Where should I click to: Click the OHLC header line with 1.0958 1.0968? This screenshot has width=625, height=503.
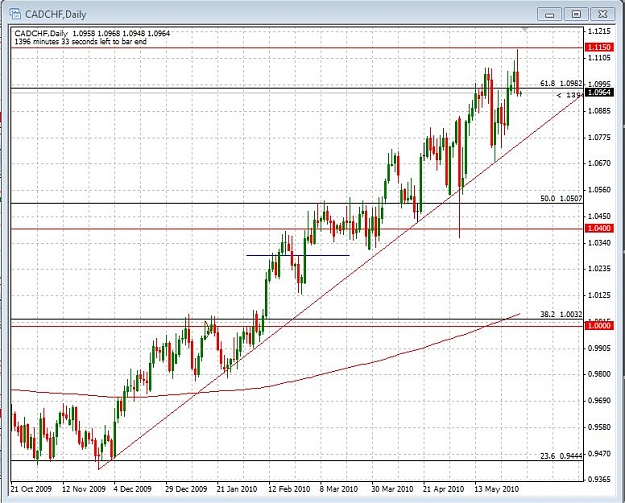point(92,33)
